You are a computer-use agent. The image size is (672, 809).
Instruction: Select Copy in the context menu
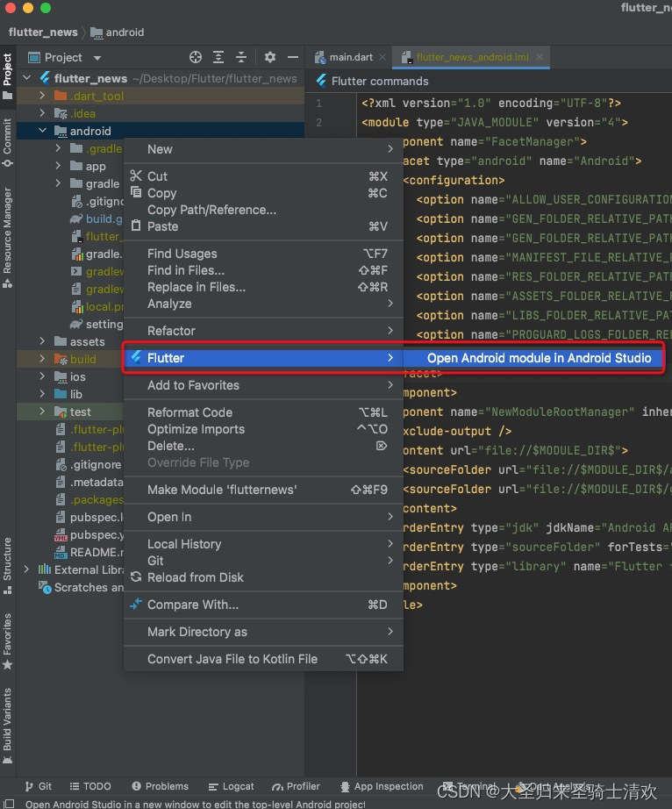click(263, 193)
